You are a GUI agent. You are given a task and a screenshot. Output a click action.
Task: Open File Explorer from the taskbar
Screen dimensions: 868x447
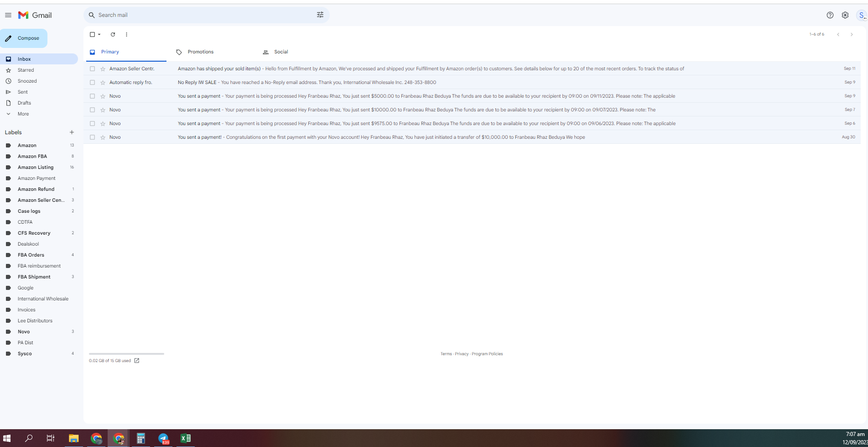pyautogui.click(x=73, y=438)
